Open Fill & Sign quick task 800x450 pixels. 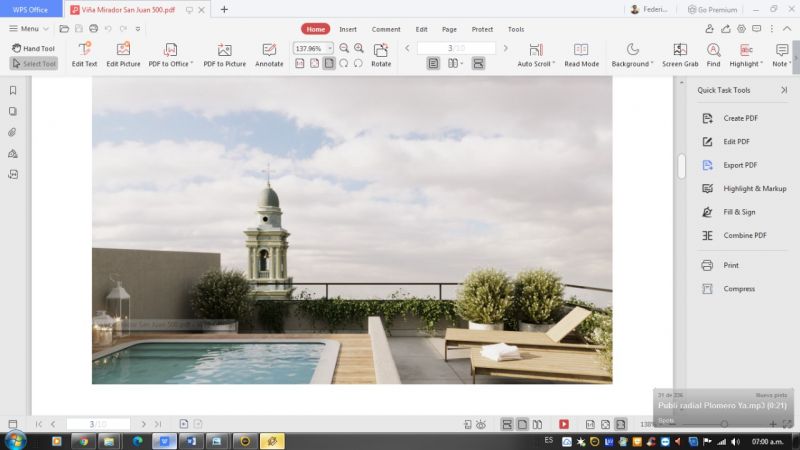click(x=728, y=212)
